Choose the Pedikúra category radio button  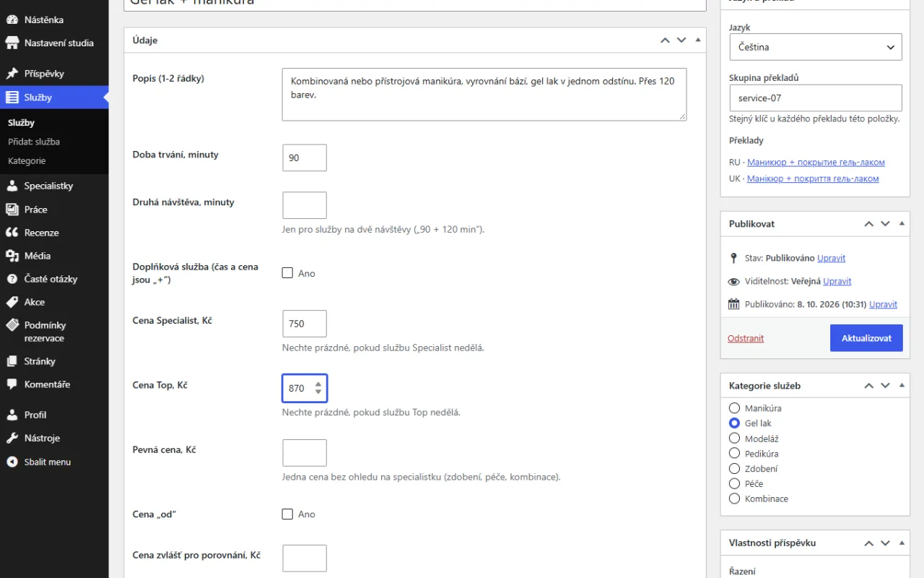(x=735, y=454)
